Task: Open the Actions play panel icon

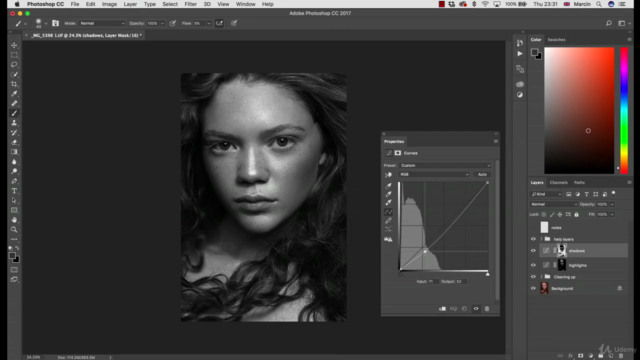Action: (520, 53)
